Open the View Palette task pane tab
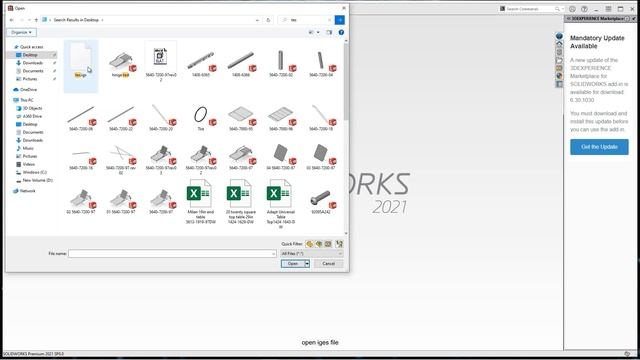Screen dimensions: 640x360 (559, 68)
